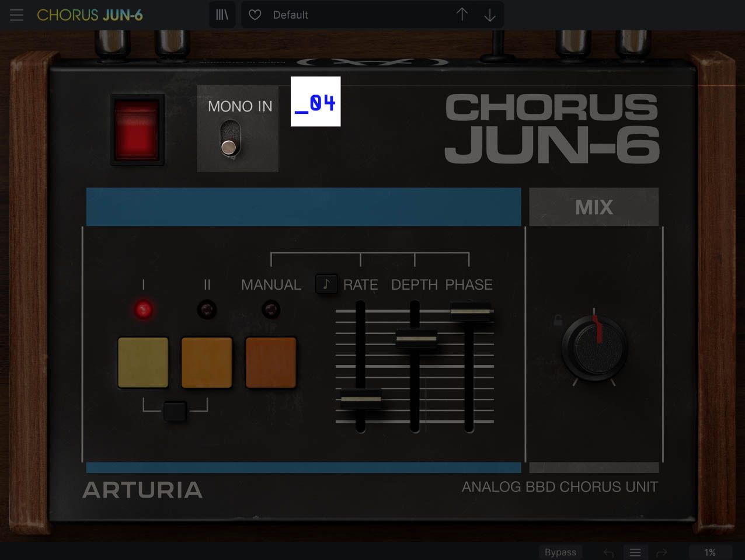Open the hamburger main menu
This screenshot has width=745, height=560.
click(x=16, y=15)
